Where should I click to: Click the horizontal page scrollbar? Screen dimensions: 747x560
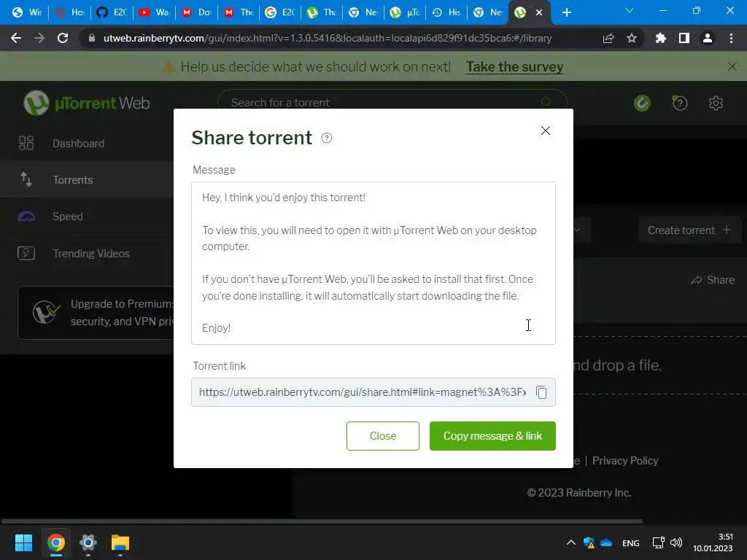(x=322, y=521)
